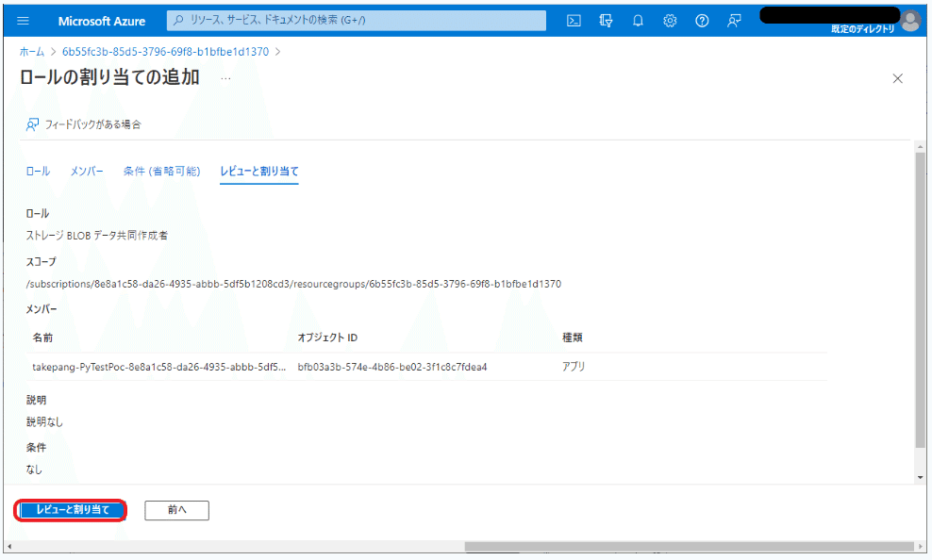Open the Cloud Shell icon
Viewport: 932px width, 560px height.
[574, 21]
